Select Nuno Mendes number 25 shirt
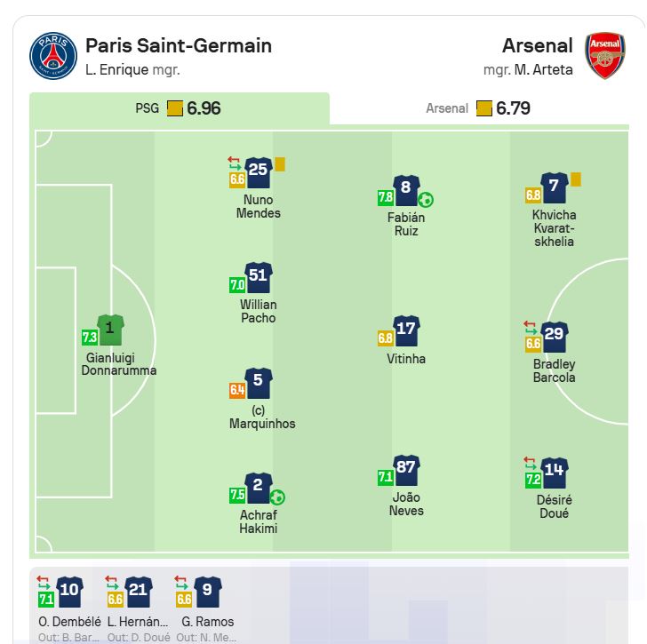647x644 pixels. coord(259,172)
